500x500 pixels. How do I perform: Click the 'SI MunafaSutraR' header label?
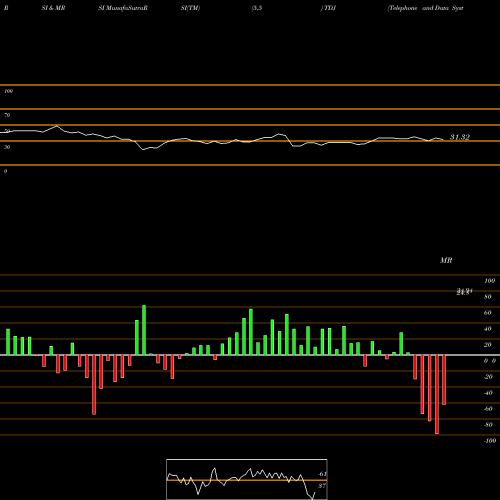click(123, 8)
